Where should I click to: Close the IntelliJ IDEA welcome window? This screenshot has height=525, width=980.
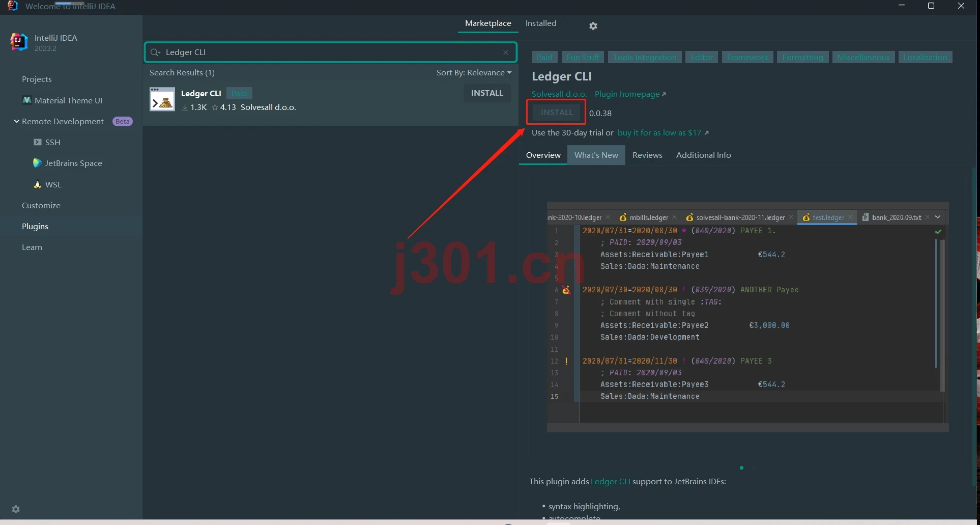(x=961, y=6)
